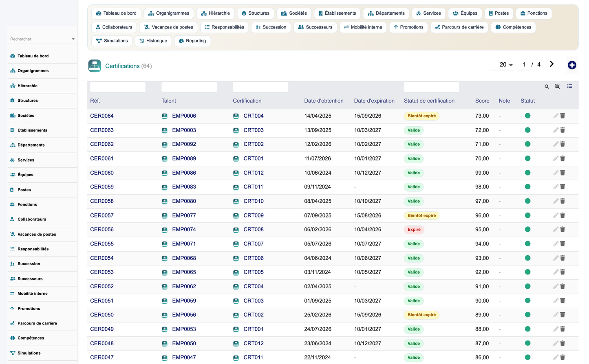Click the Certification column filter field

(x=260, y=87)
